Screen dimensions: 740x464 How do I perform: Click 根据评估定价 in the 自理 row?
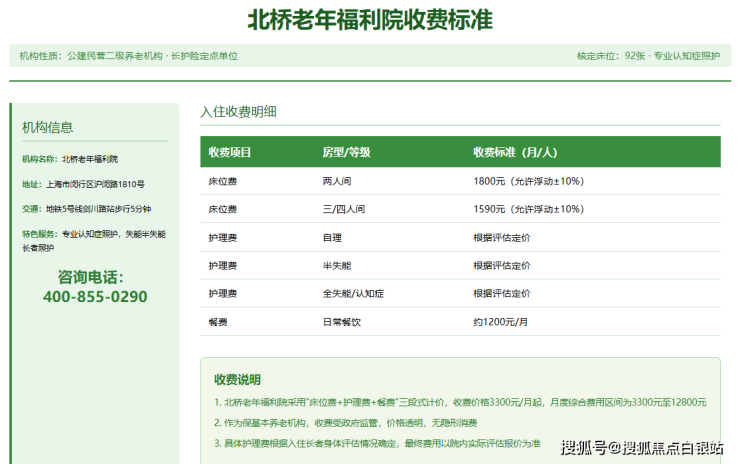tap(502, 238)
